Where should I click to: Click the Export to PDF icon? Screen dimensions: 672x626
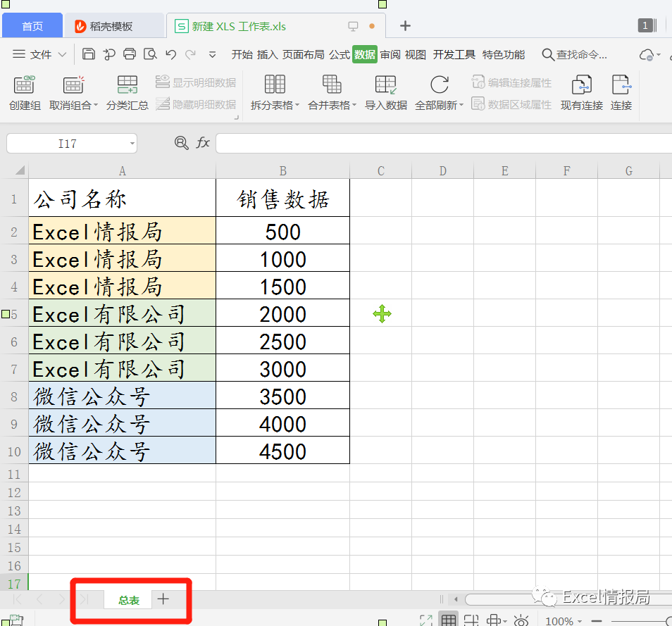coord(109,54)
